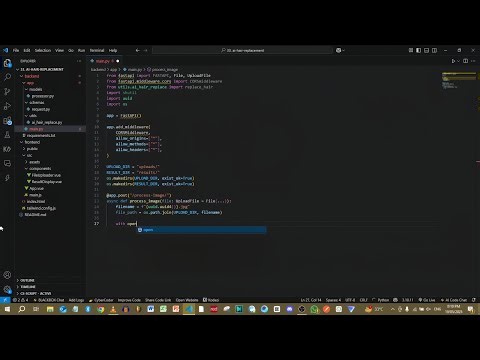Click Go Live in status bar
This screenshot has height=360, width=480.
click(x=427, y=300)
